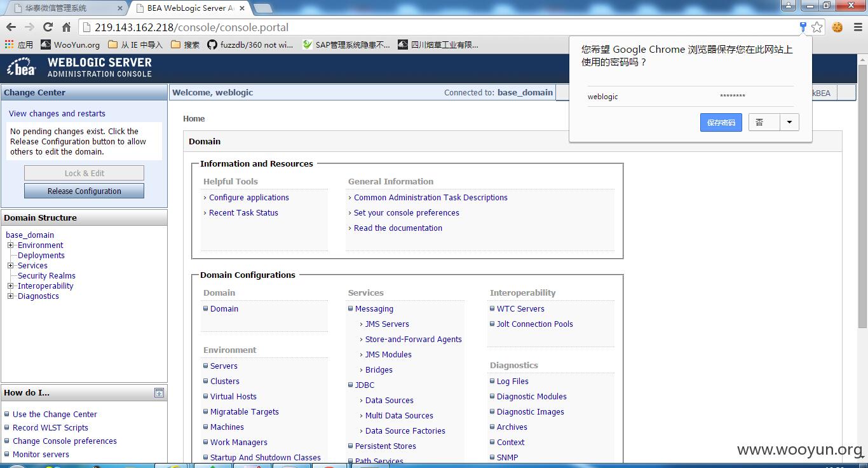Select Security Realms in tree
This screenshot has height=468, width=868.
click(x=46, y=275)
